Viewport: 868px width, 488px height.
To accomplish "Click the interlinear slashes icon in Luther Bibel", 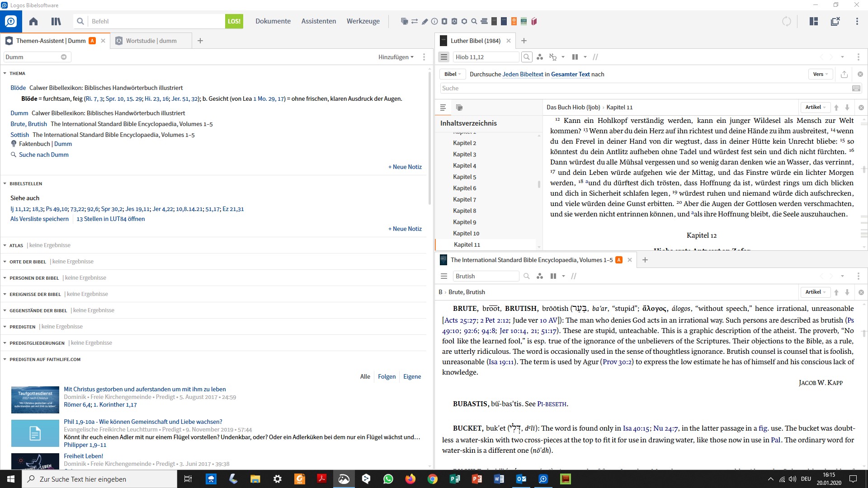I will click(x=595, y=57).
